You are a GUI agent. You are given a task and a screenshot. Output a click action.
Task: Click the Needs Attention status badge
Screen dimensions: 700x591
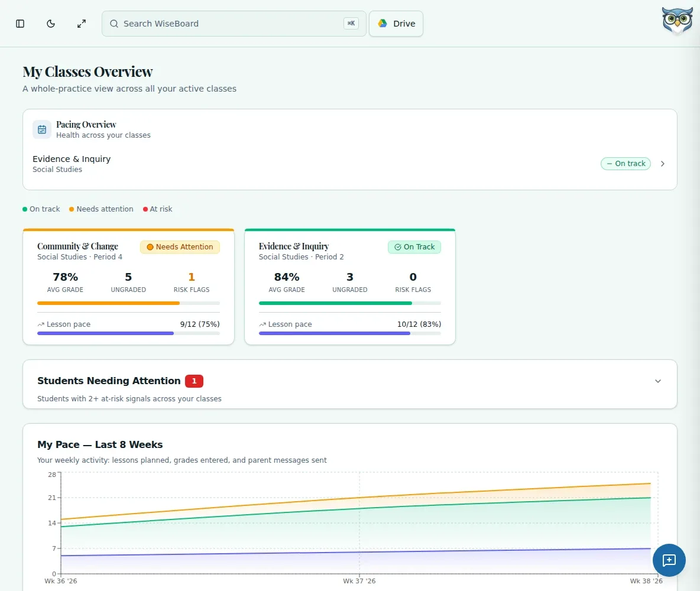tap(180, 247)
